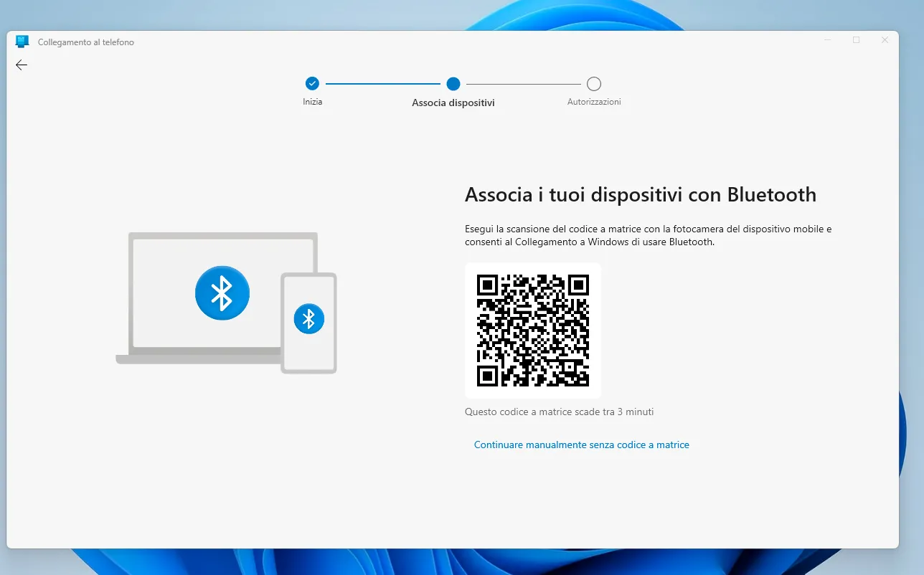Click the Autorizzazioni step circle

(593, 83)
